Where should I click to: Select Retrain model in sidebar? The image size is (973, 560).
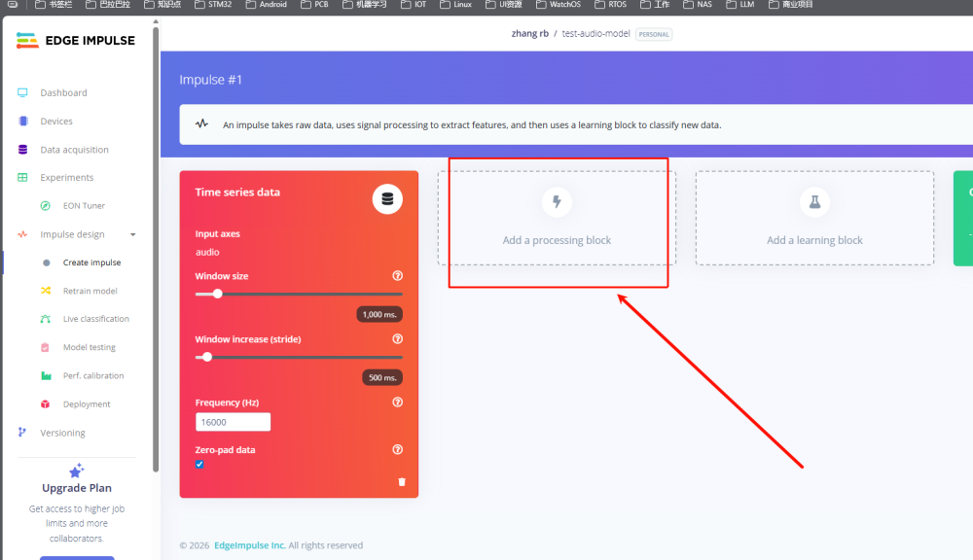(90, 291)
